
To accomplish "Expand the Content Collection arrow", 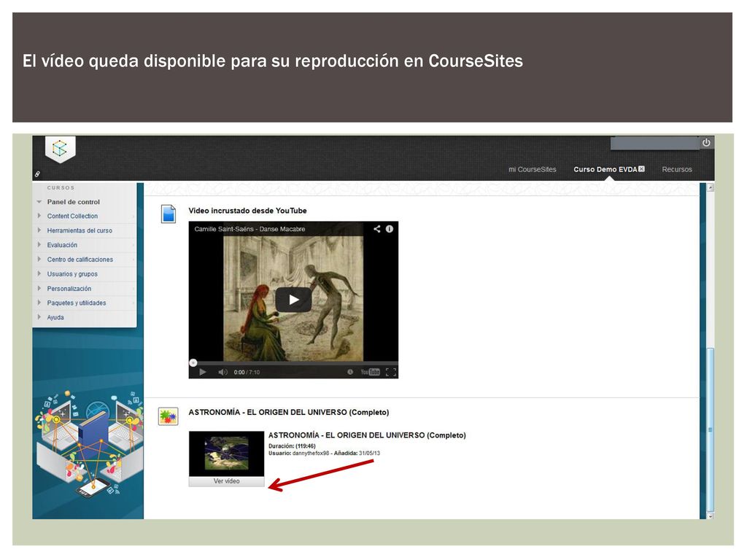I will [39, 216].
